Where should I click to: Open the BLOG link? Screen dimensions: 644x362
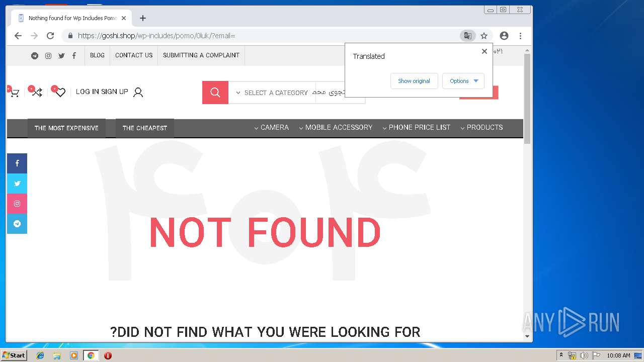tap(97, 55)
